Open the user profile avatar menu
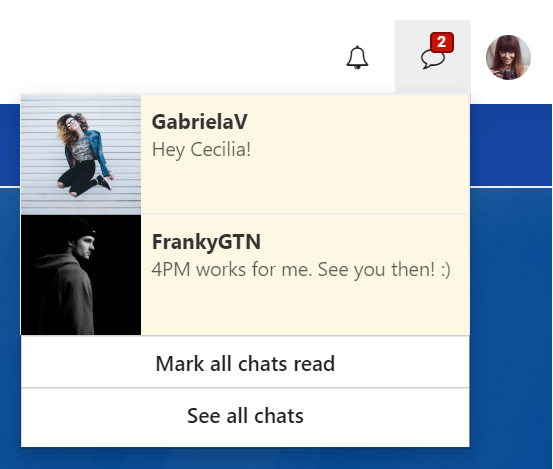This screenshot has height=469, width=553. (x=508, y=57)
